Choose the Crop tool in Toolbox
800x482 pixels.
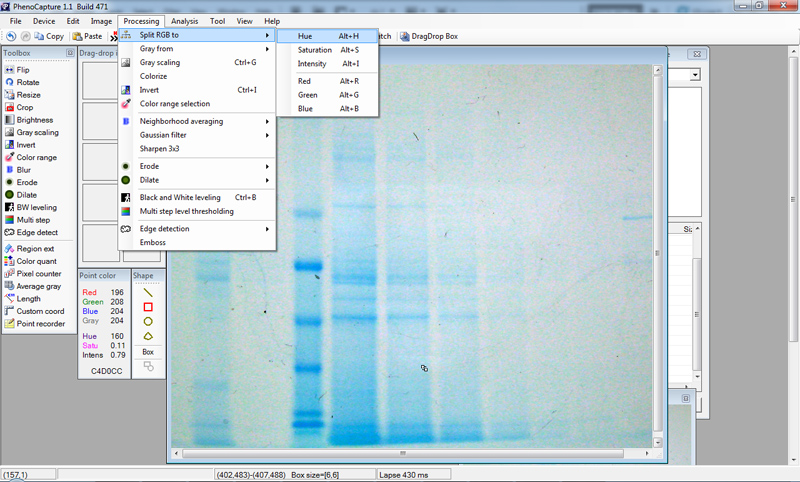[24, 107]
